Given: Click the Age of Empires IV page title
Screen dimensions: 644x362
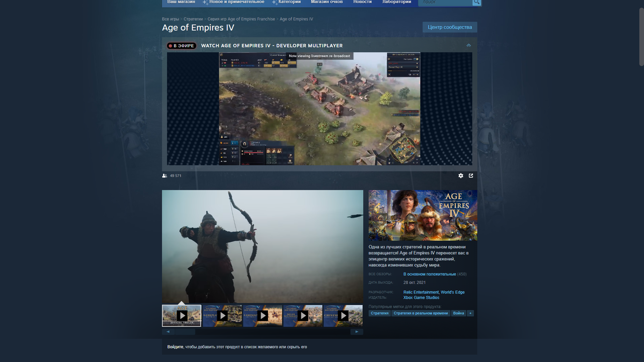Looking at the screenshot, I should tap(198, 28).
